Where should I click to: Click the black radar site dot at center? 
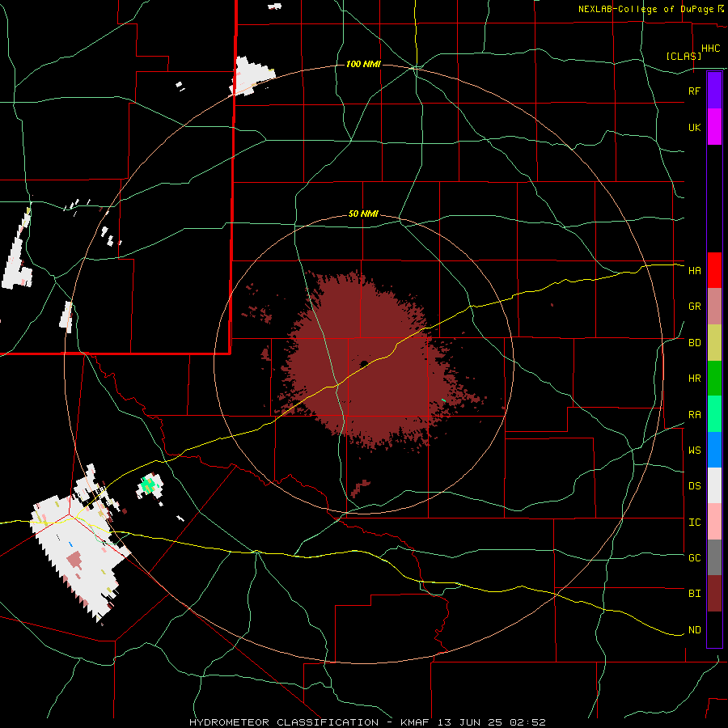(x=364, y=363)
